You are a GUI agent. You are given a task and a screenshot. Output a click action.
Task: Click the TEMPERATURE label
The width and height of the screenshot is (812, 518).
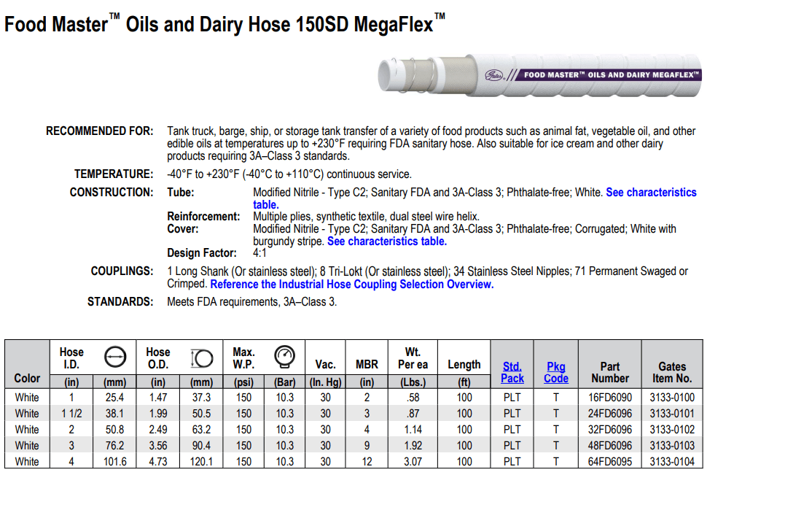(x=114, y=174)
